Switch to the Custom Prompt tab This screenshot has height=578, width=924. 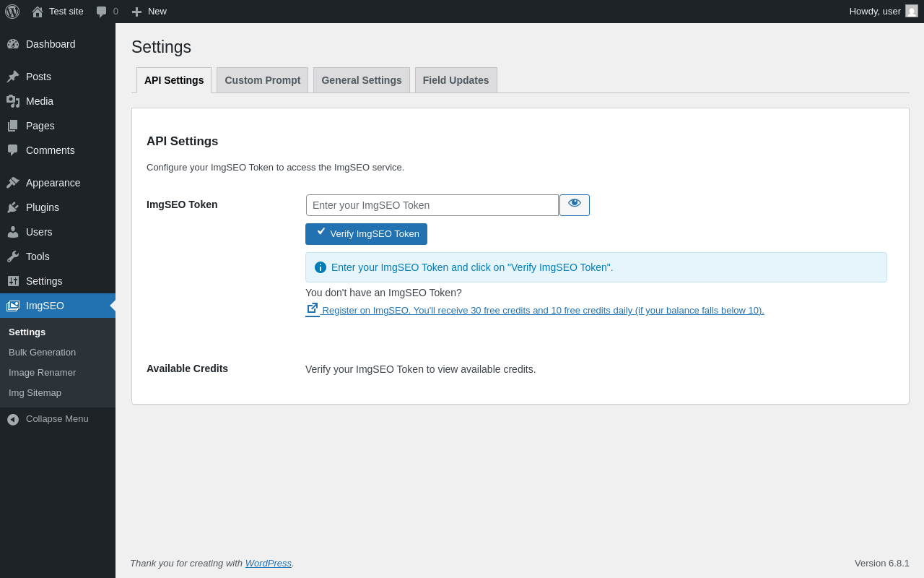tap(263, 80)
